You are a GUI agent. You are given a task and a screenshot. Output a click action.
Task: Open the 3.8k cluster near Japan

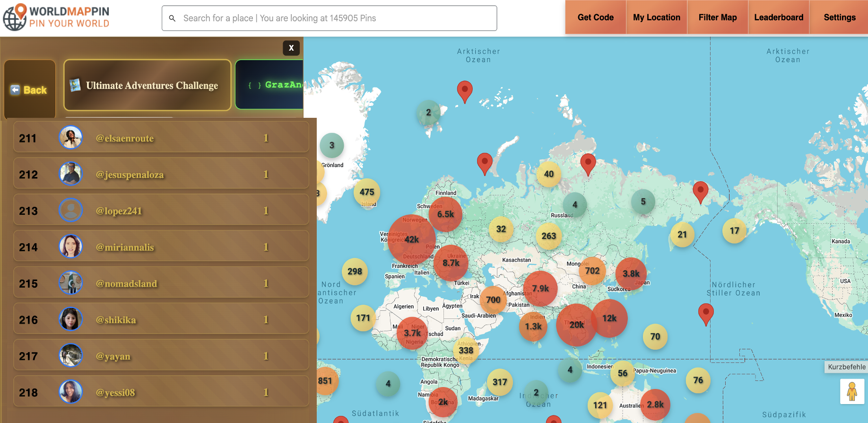pos(631,273)
